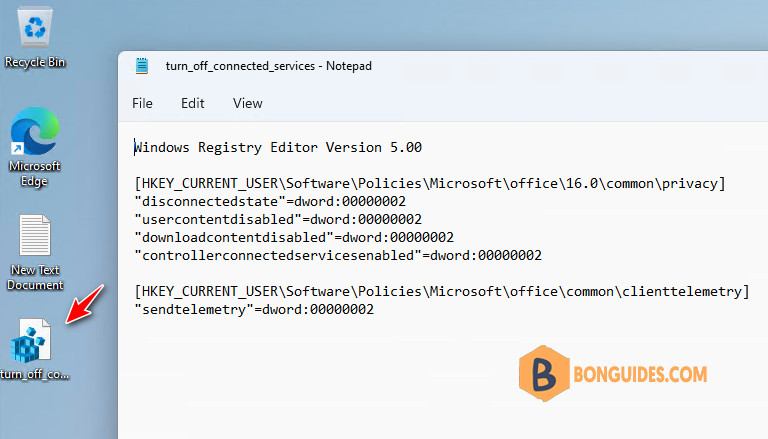Click the Recycle Bin label text
Image resolution: width=768 pixels, height=439 pixels.
(x=35, y=62)
